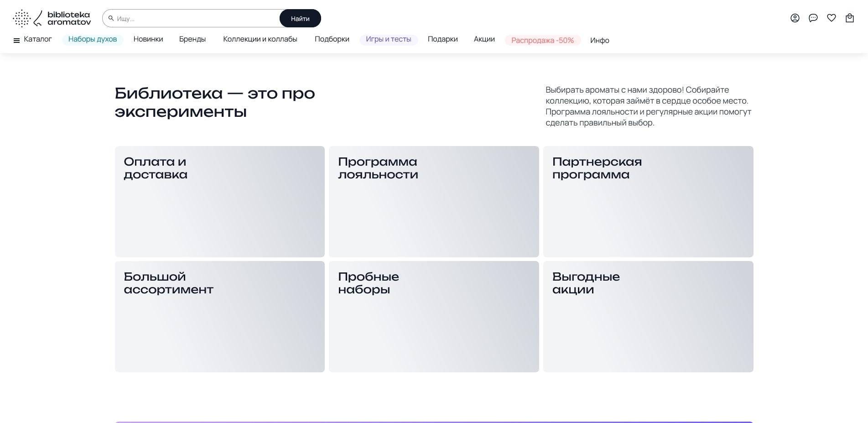Select Подборки in the navigation
This screenshot has height=423, width=868.
332,39
